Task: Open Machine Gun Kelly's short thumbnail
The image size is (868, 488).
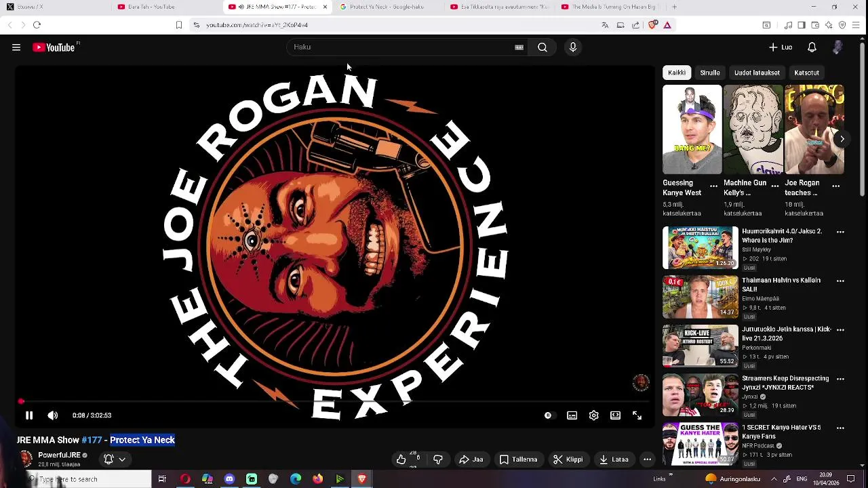Action: coord(753,129)
